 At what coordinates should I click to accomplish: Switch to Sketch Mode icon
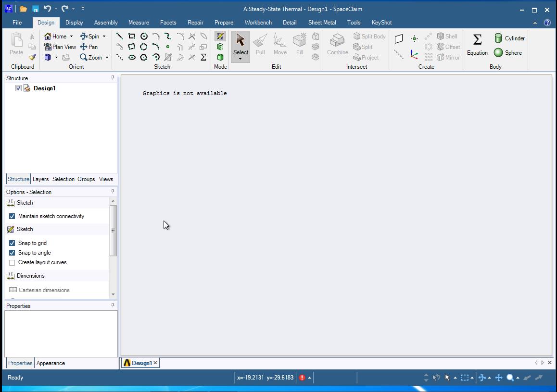220,36
